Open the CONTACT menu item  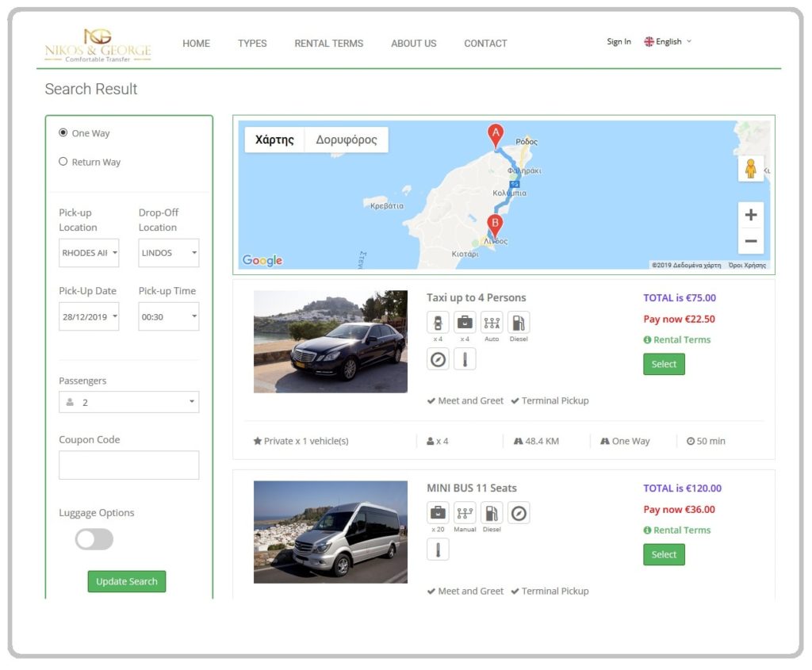485,44
